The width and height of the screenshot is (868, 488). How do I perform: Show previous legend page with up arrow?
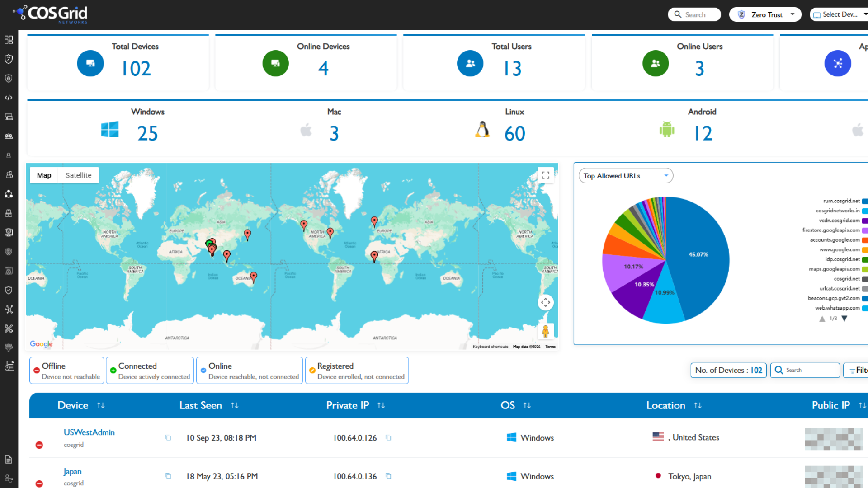pos(822,319)
